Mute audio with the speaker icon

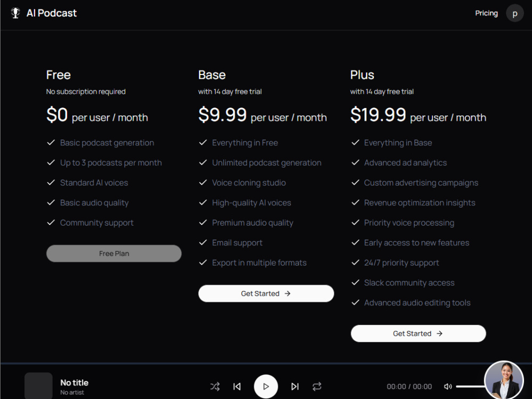tap(448, 386)
